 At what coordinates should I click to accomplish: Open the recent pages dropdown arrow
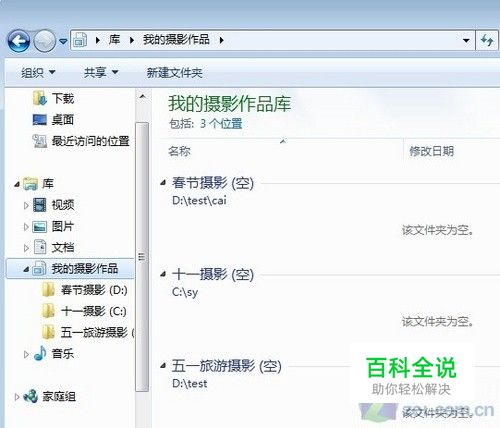point(63,41)
